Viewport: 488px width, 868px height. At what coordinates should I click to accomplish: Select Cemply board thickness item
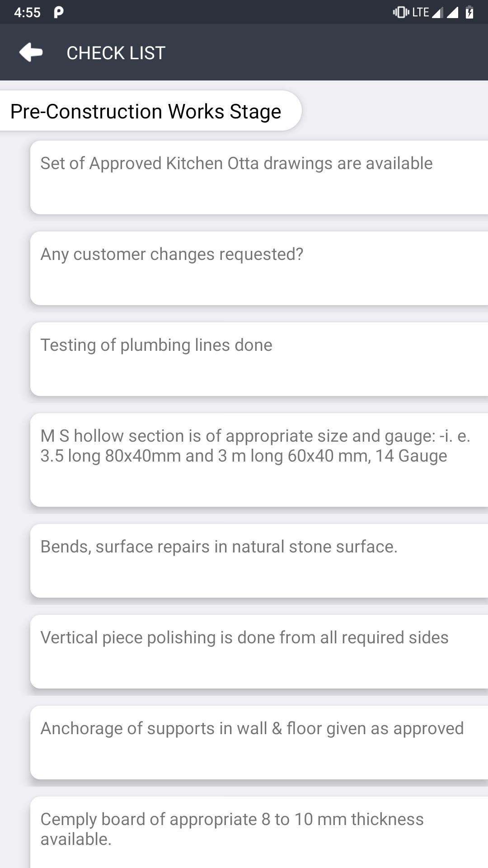tap(259, 832)
